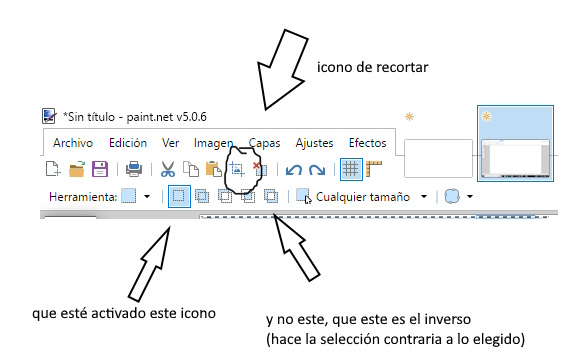Screen dimensions: 567x363
Task: Click the Print icon
Action: [x=134, y=169]
